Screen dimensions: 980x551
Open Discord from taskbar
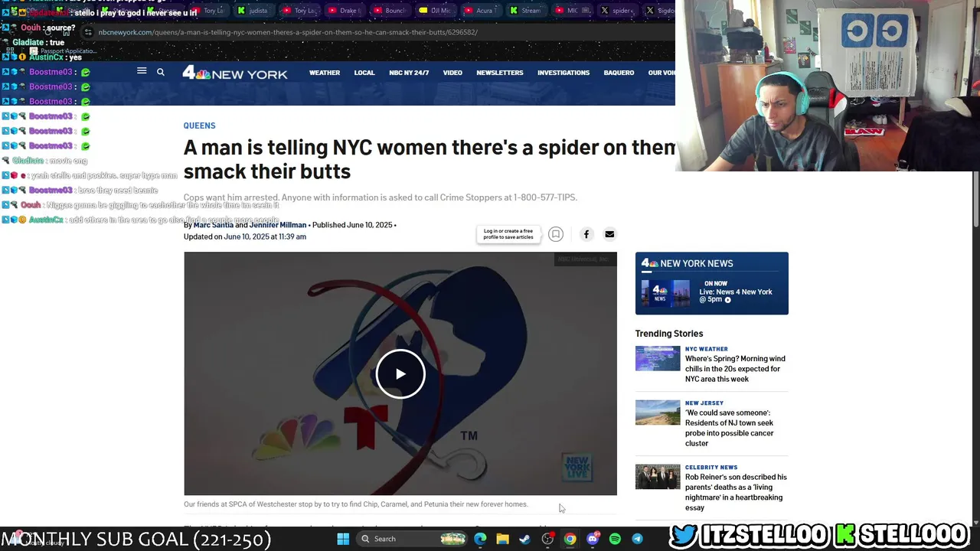pos(592,539)
